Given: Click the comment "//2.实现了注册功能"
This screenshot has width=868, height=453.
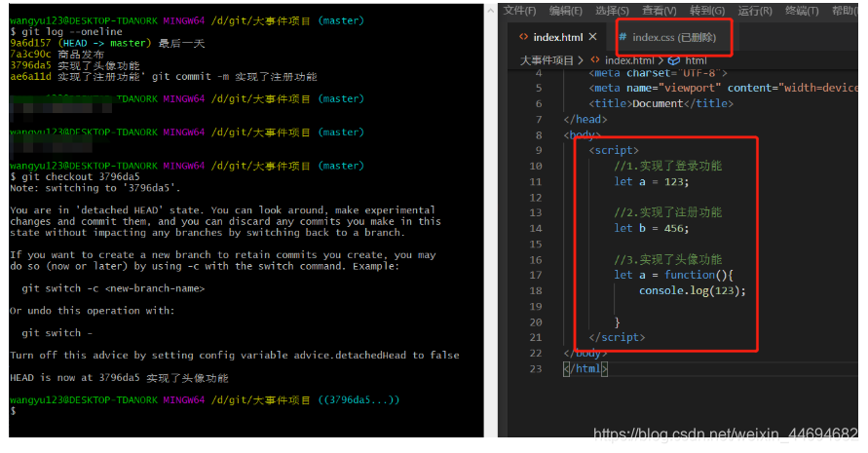Looking at the screenshot, I should pos(667,212).
